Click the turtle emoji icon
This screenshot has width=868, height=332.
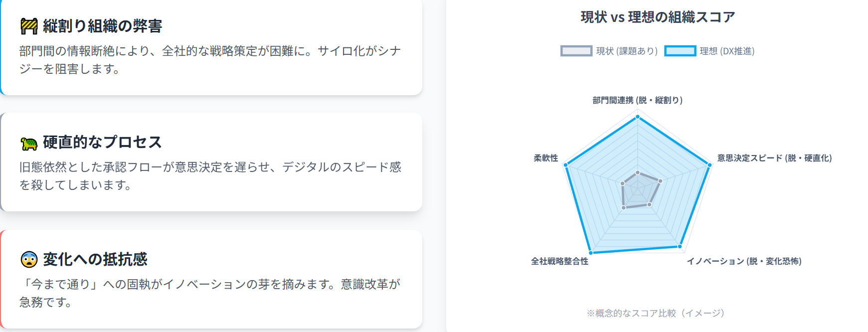click(29, 143)
